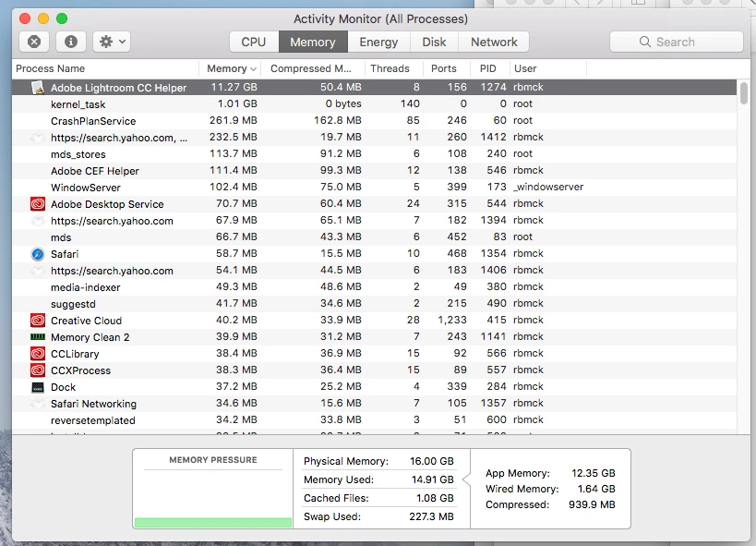This screenshot has height=546, width=756.
Task: Select the suggestd process
Action: [374, 304]
